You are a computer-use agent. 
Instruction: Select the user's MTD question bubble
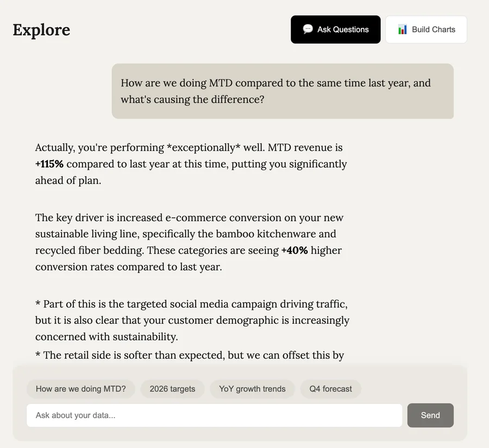coord(283,91)
